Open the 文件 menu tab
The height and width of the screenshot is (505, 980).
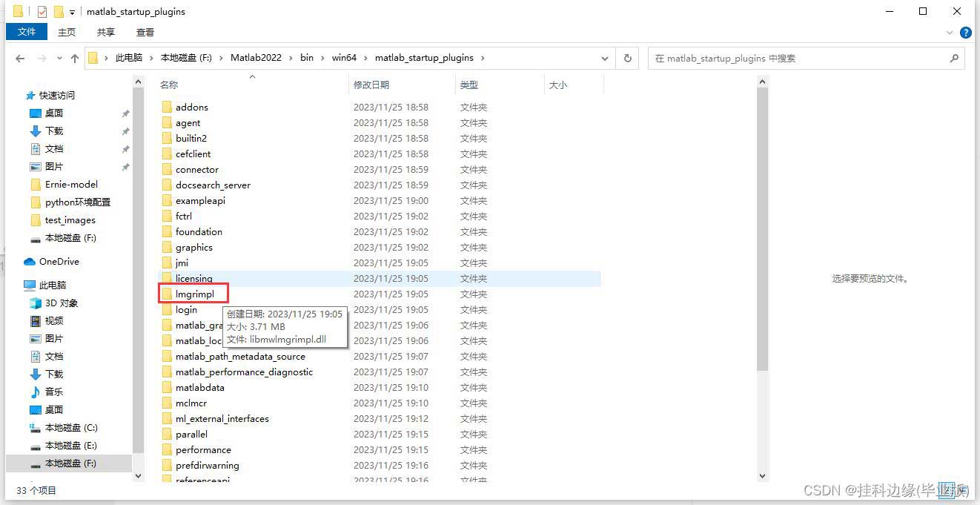click(x=27, y=32)
